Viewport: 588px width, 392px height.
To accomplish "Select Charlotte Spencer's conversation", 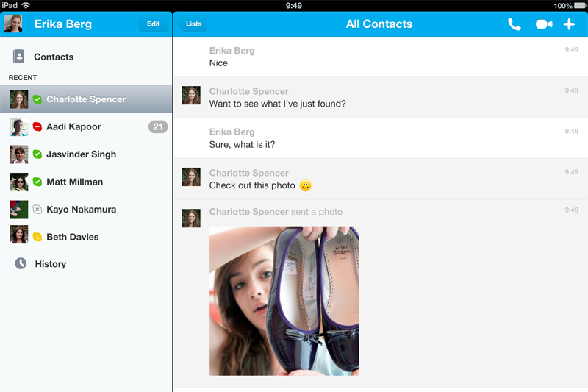I will point(86,99).
